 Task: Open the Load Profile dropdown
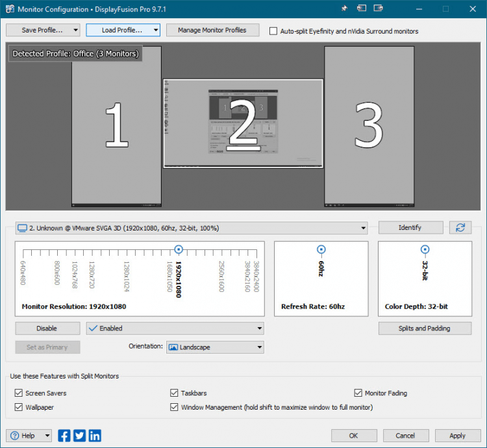pyautogui.click(x=123, y=30)
